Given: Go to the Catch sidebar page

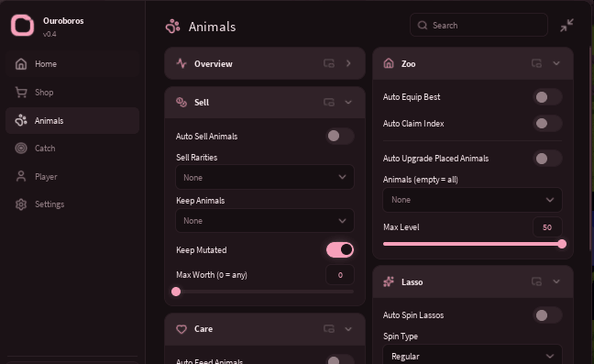Looking at the screenshot, I should [x=72, y=149].
